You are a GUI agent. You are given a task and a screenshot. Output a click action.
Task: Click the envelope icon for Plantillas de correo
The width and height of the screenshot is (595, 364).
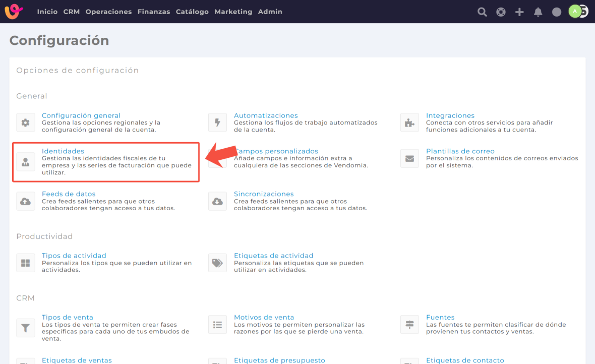pos(409,158)
